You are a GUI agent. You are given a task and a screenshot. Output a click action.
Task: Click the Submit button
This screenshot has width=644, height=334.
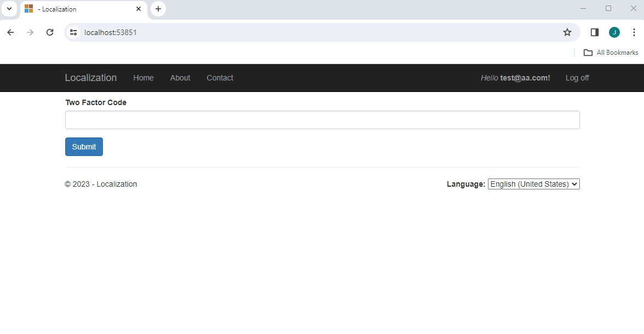tap(84, 147)
